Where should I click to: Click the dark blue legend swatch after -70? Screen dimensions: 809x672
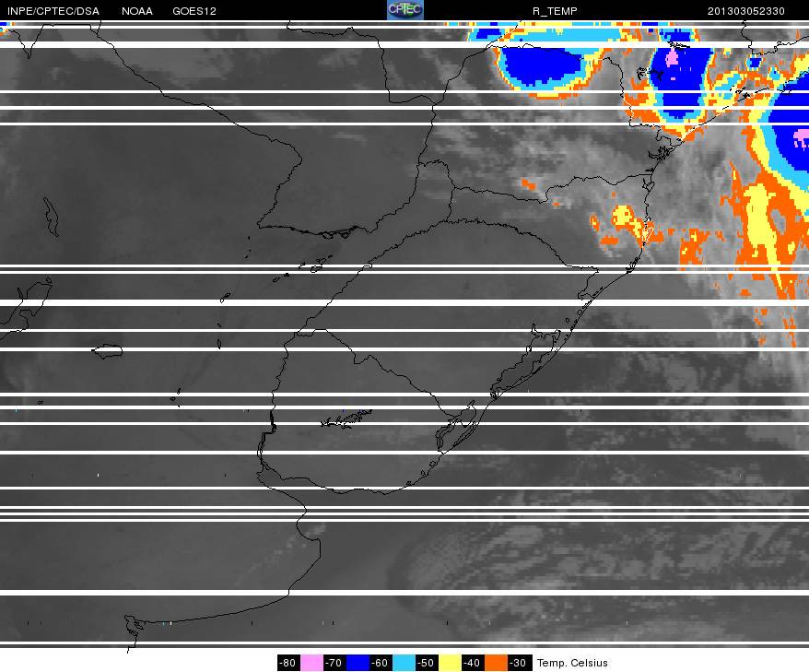click(x=358, y=663)
